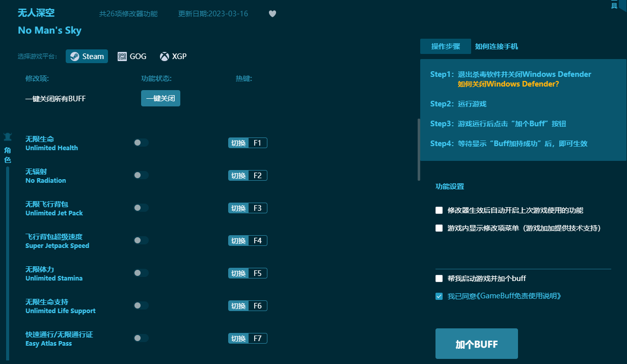Click 切换 button for F7 hotkey
The height and width of the screenshot is (364, 627).
click(x=238, y=339)
